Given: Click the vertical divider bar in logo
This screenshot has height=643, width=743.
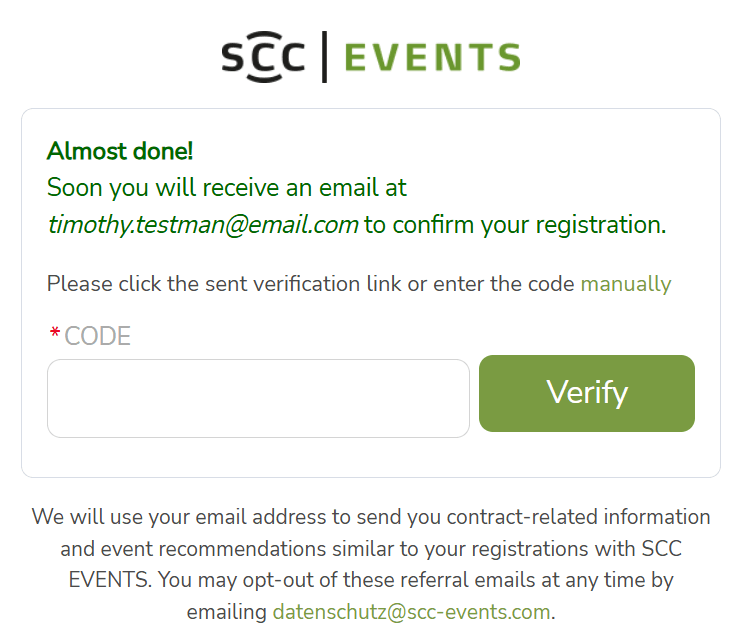Looking at the screenshot, I should pyautogui.click(x=324, y=56).
